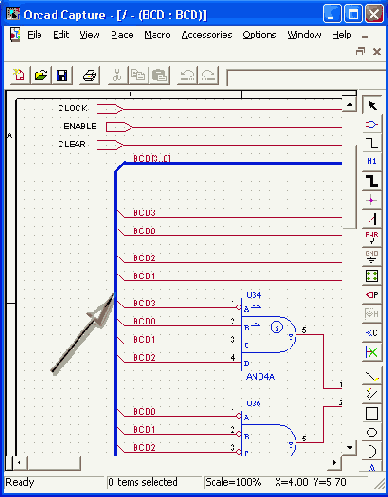
Task: Open the Help menu
Action: click(342, 35)
